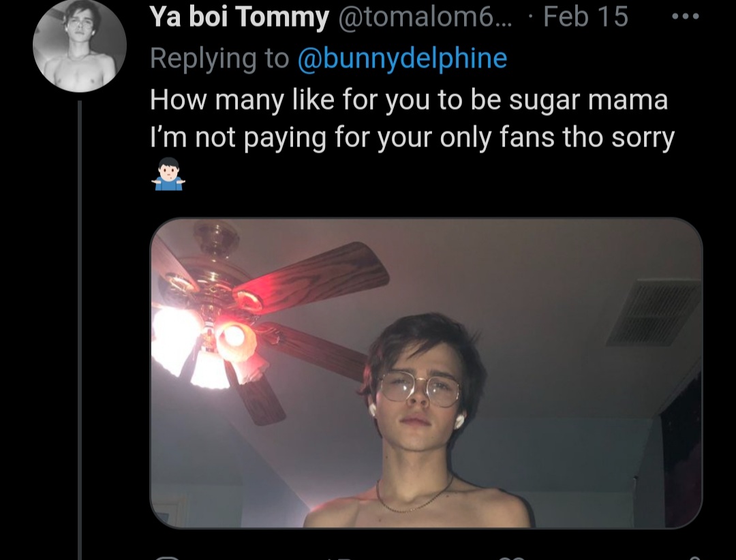Click the air vent in the photo
736x560 pixels.
coord(655,312)
